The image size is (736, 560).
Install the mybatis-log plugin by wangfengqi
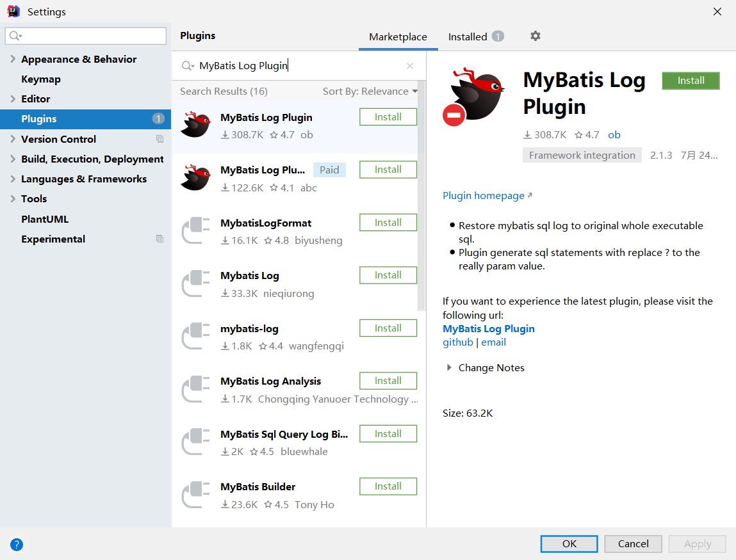pos(388,328)
